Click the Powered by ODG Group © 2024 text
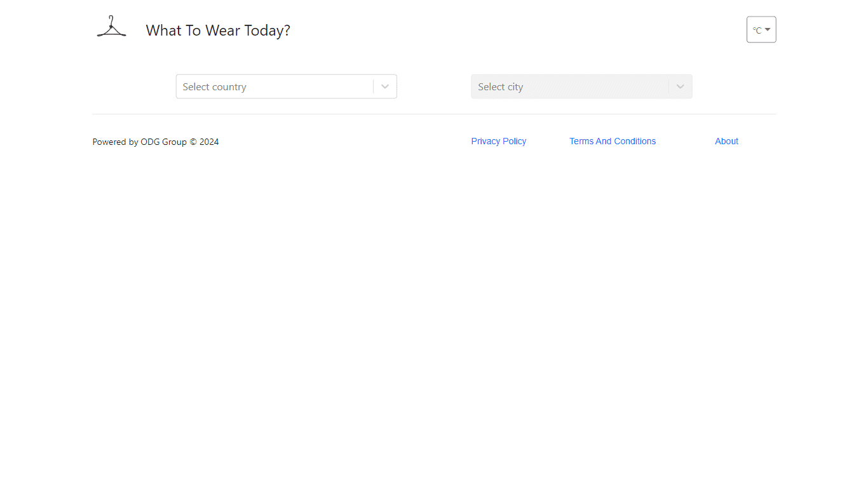Image resolution: width=868 pixels, height=488 pixels. (x=156, y=142)
